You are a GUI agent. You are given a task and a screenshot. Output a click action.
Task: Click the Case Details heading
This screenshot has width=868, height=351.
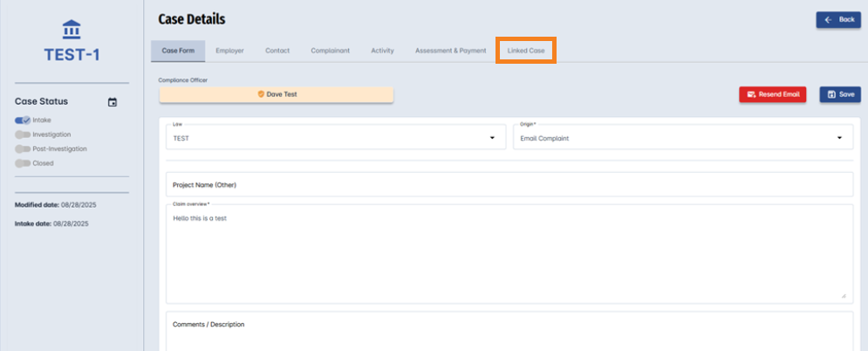[192, 19]
